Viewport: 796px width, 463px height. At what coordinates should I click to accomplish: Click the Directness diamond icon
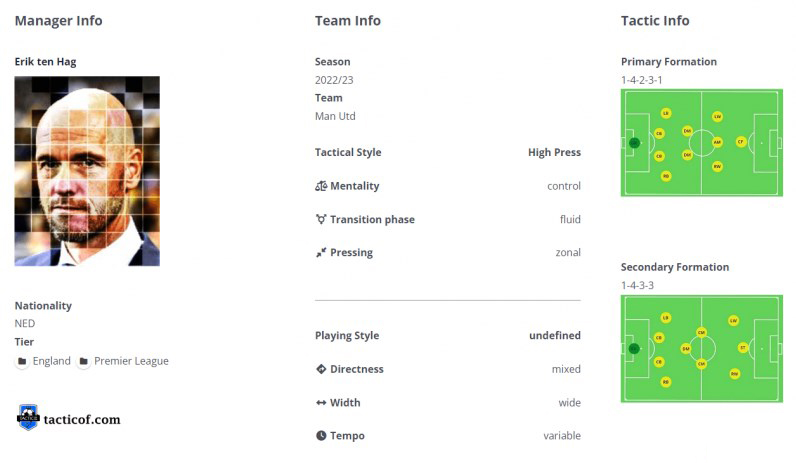[x=321, y=369]
